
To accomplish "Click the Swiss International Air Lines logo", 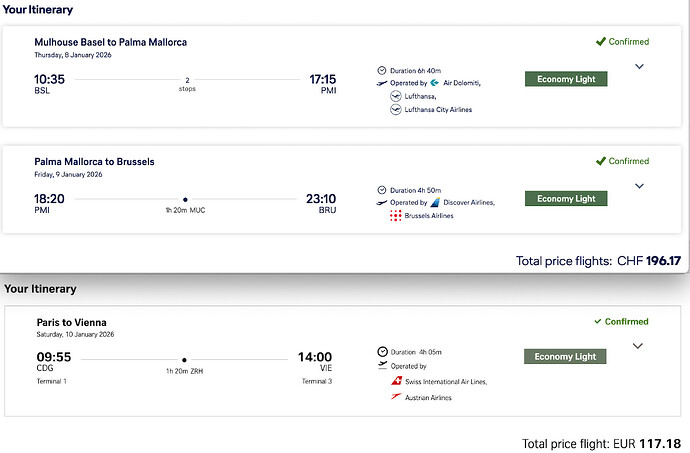I will point(397,381).
